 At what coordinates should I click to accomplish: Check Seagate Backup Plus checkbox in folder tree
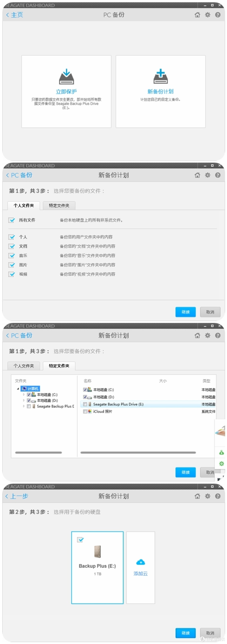point(29,406)
